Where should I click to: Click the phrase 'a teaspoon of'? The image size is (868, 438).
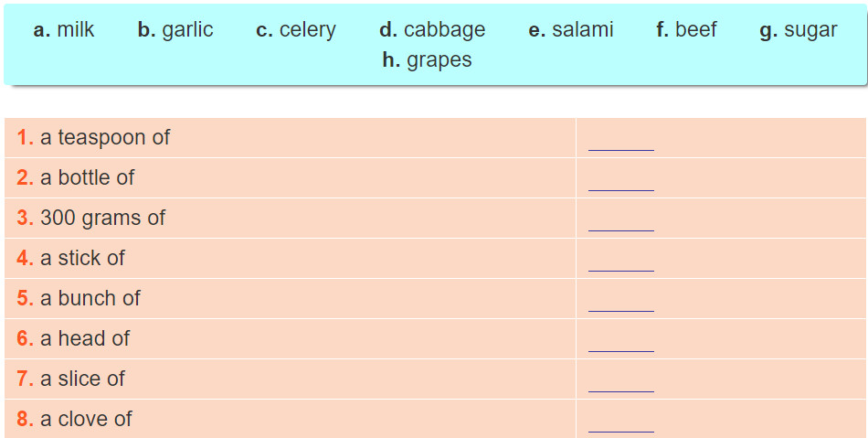[x=104, y=138]
